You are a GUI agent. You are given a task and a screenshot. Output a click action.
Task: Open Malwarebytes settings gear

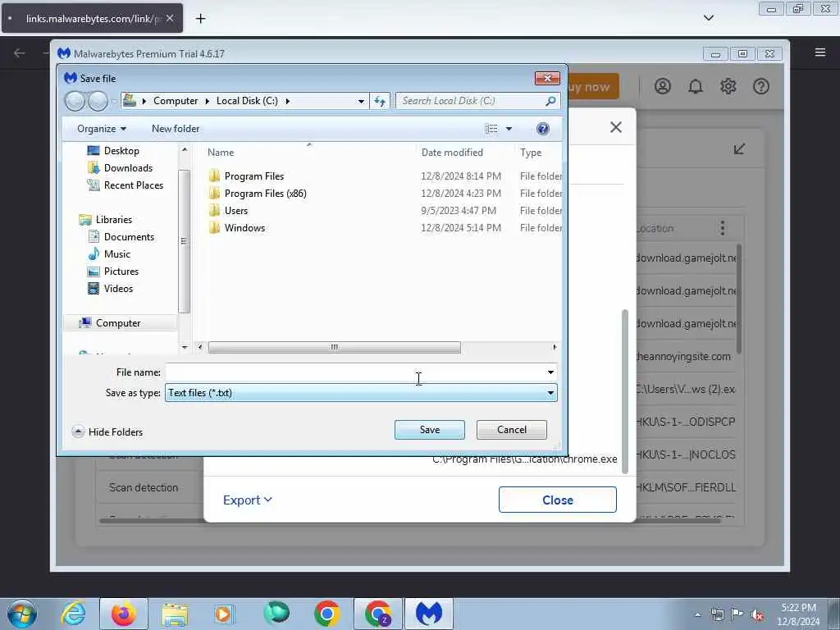tap(728, 86)
